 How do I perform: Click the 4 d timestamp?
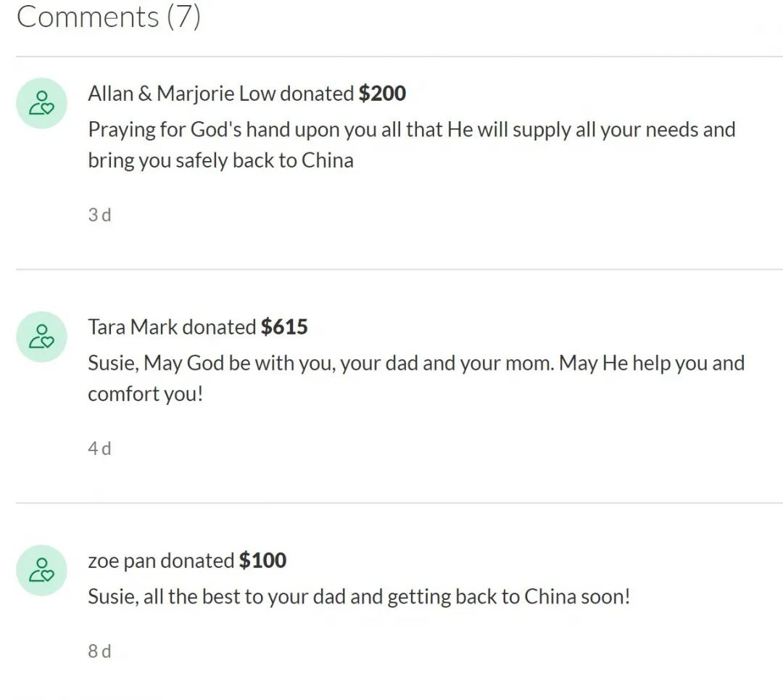(99, 448)
